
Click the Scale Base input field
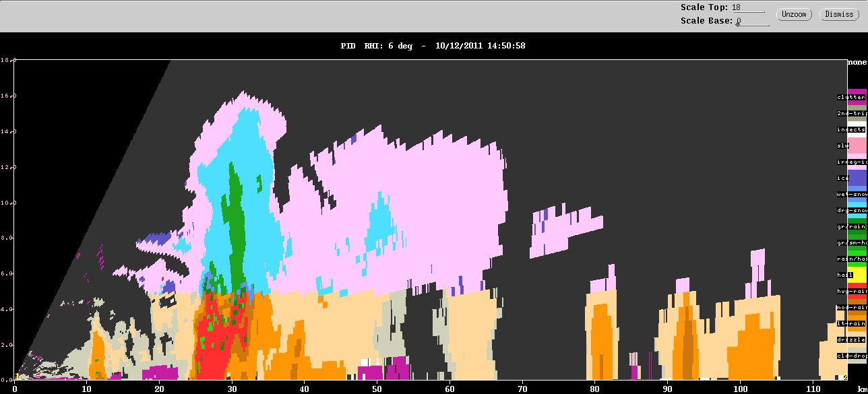point(752,22)
